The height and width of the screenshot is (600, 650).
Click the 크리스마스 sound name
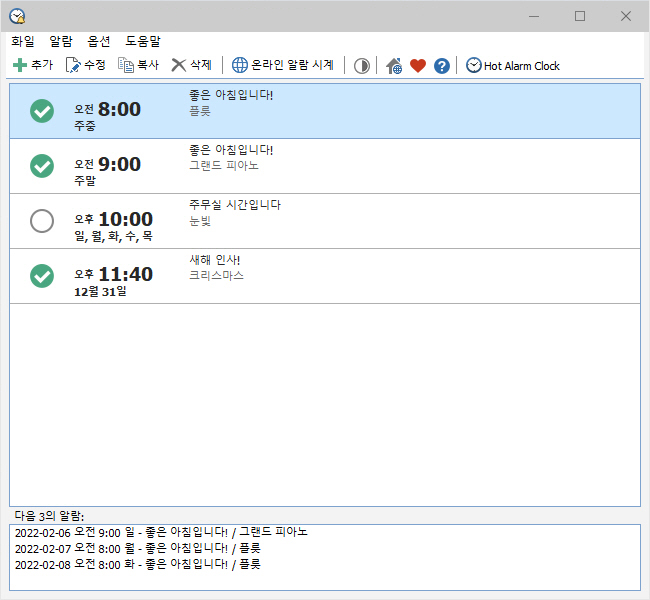pyautogui.click(x=216, y=276)
